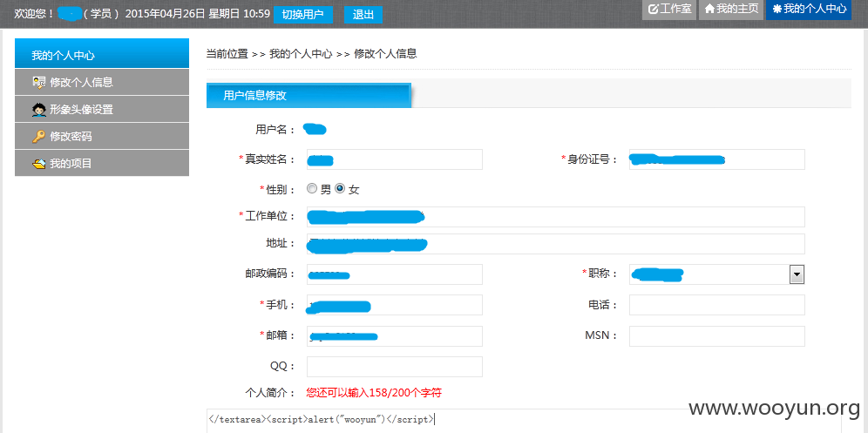Open 形象头像设置 in the sidebar
This screenshot has height=433, width=868.
(x=102, y=109)
